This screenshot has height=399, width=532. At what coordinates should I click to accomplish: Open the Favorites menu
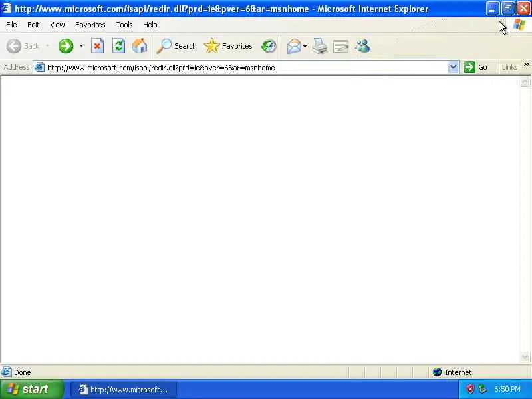(x=90, y=25)
